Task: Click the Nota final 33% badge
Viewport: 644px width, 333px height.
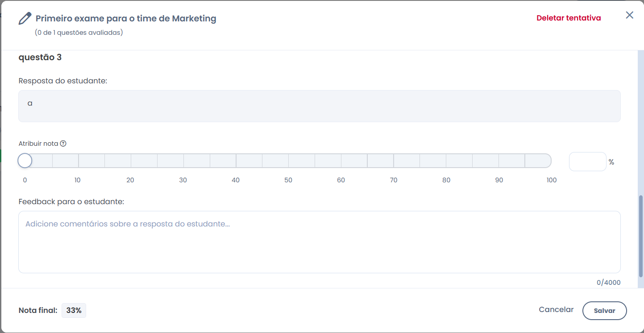Action: [x=74, y=311]
